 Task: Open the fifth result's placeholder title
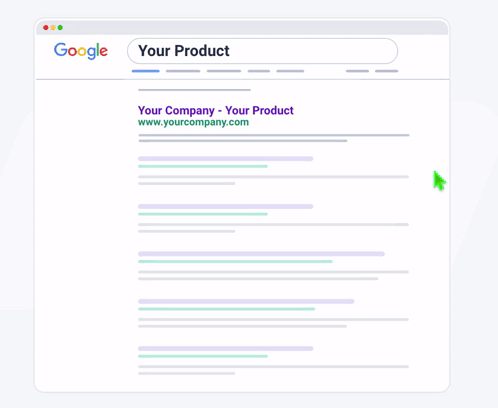click(246, 301)
